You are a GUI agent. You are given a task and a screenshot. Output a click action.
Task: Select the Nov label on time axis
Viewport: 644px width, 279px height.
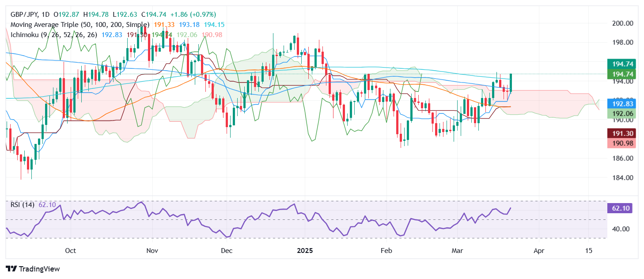(152, 250)
